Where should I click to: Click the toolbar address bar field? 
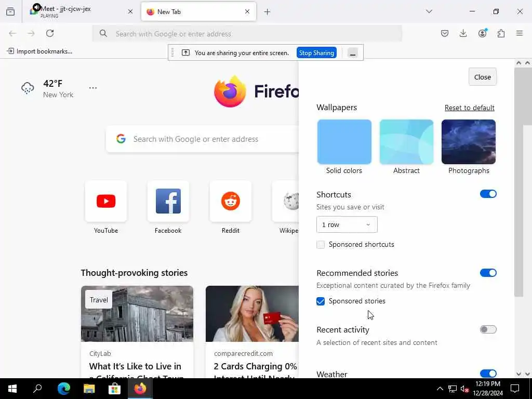click(x=247, y=34)
